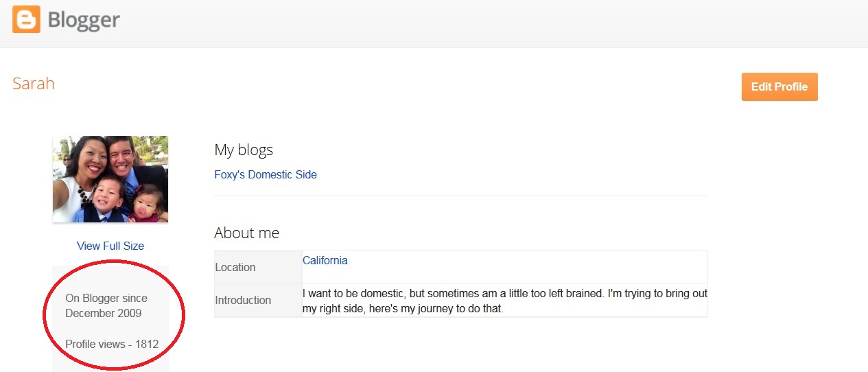Open the Edit Profile button

pos(779,87)
